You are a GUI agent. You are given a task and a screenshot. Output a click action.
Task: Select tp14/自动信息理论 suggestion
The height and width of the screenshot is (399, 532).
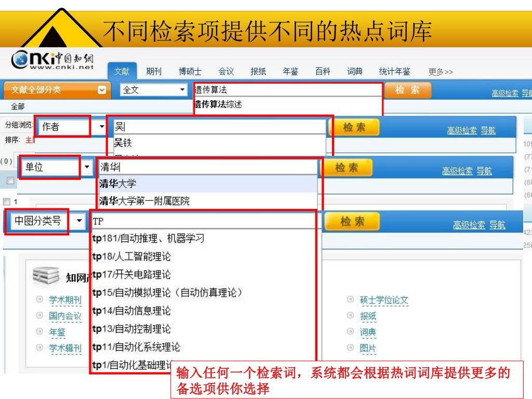coord(131,311)
